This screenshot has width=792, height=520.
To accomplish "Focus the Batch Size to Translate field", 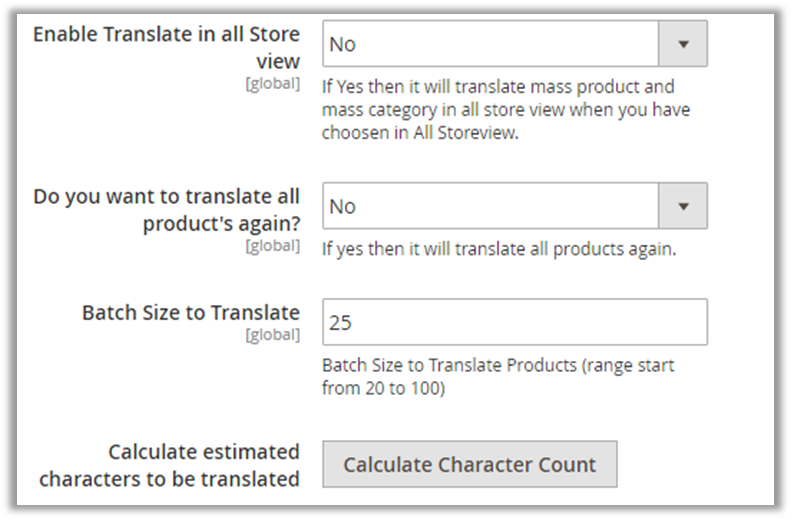I will tap(514, 323).
